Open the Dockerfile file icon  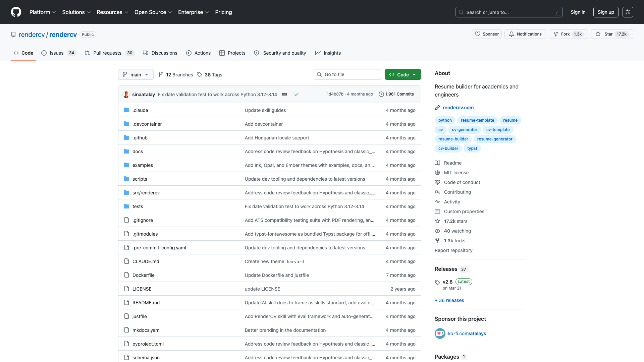(x=126, y=275)
